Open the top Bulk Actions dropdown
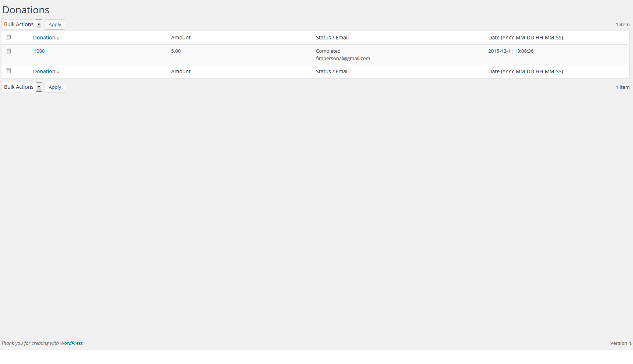The width and height of the screenshot is (633, 364). click(x=22, y=24)
